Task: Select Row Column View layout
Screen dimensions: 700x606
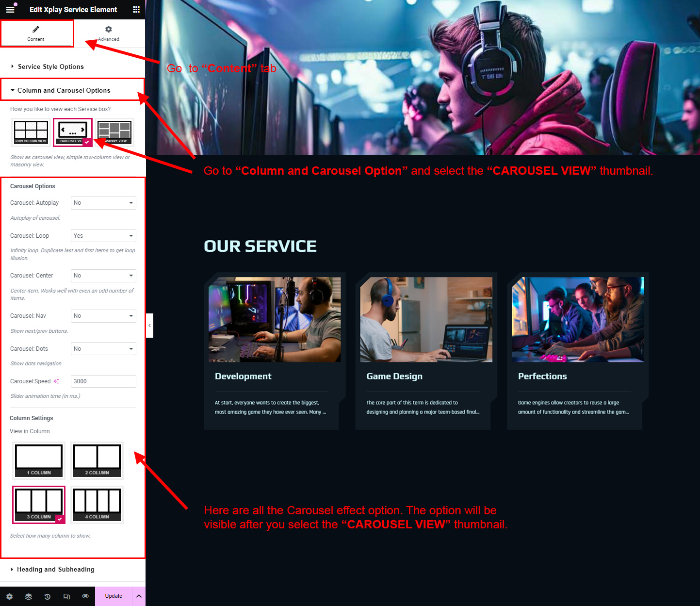Action: pyautogui.click(x=31, y=132)
